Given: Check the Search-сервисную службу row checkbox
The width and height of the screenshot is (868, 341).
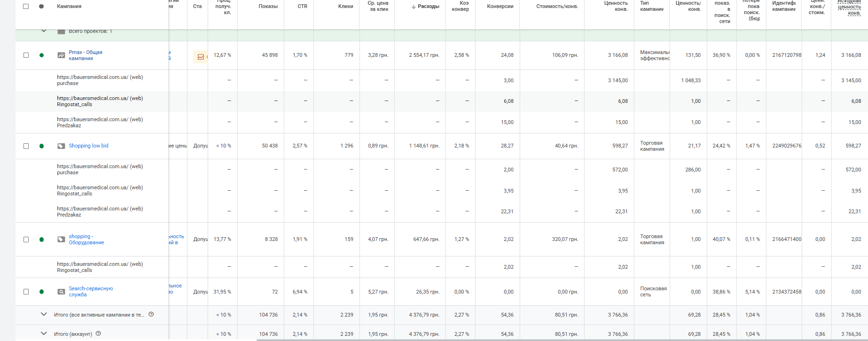Looking at the screenshot, I should coord(26,292).
